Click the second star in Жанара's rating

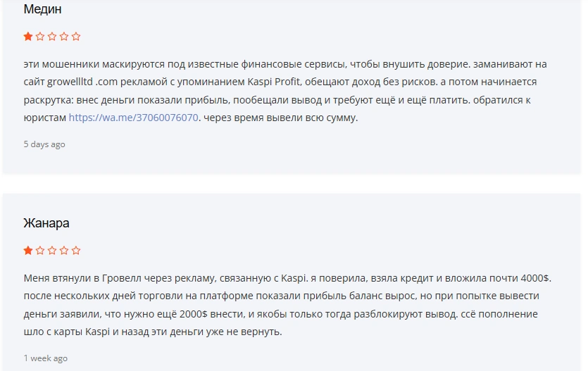[40, 251]
